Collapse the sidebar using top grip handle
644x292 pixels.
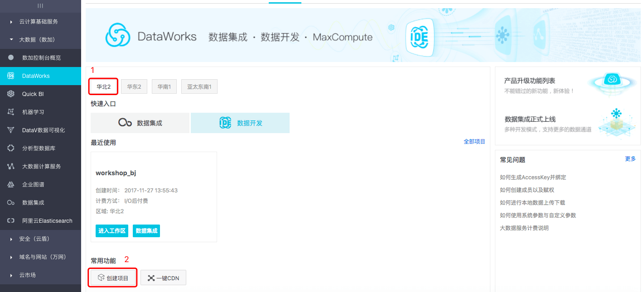[x=40, y=5]
